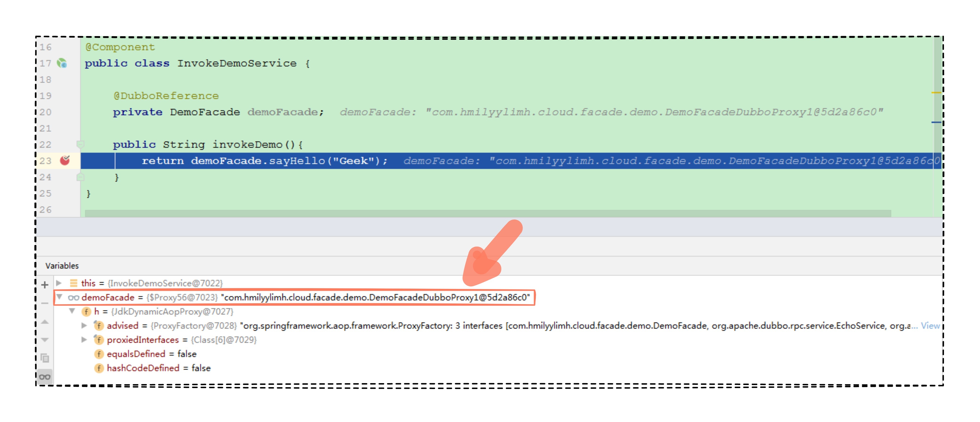Click the Spring bean gutter icon on line 17
980x422 pixels.
coord(62,63)
